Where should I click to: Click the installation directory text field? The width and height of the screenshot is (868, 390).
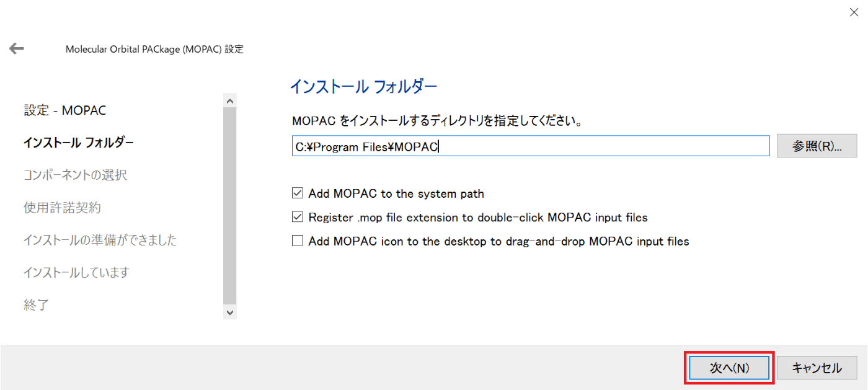pos(530,145)
